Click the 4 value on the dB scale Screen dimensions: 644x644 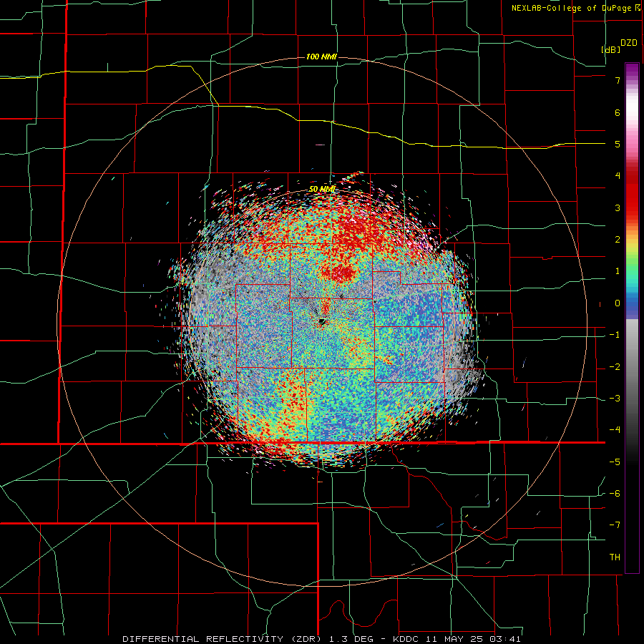[x=618, y=176]
